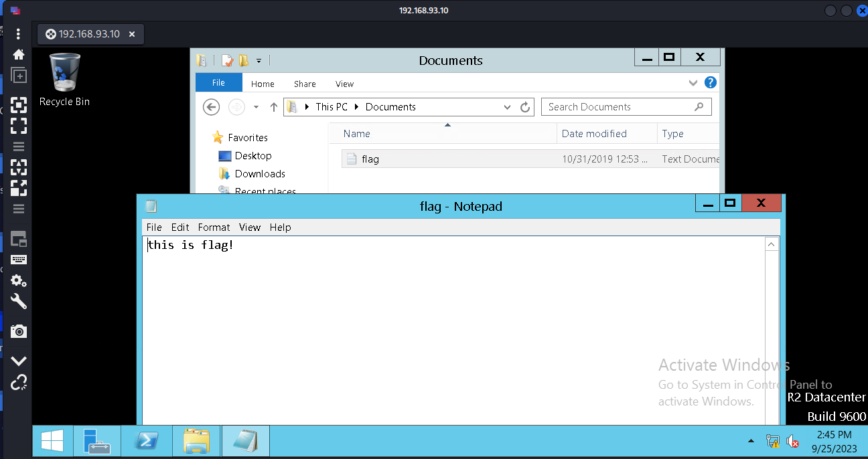Open the wrench tools icon in the sidebar
The width and height of the screenshot is (868, 459).
tap(19, 302)
